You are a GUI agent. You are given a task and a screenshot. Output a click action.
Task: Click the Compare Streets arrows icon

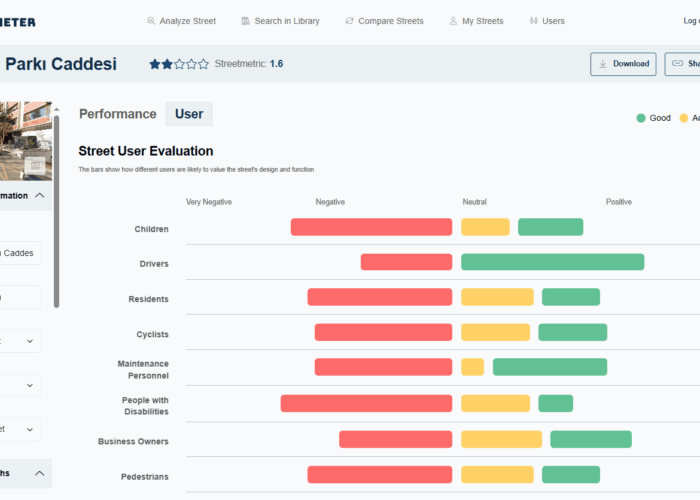tap(349, 21)
